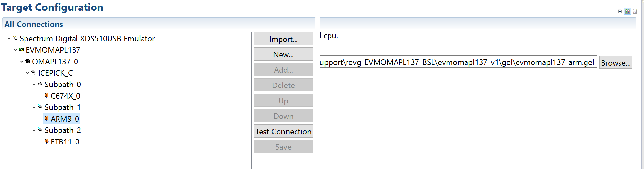Collapse the Subpath_0 branch
The height and width of the screenshot is (169, 644).
34,84
